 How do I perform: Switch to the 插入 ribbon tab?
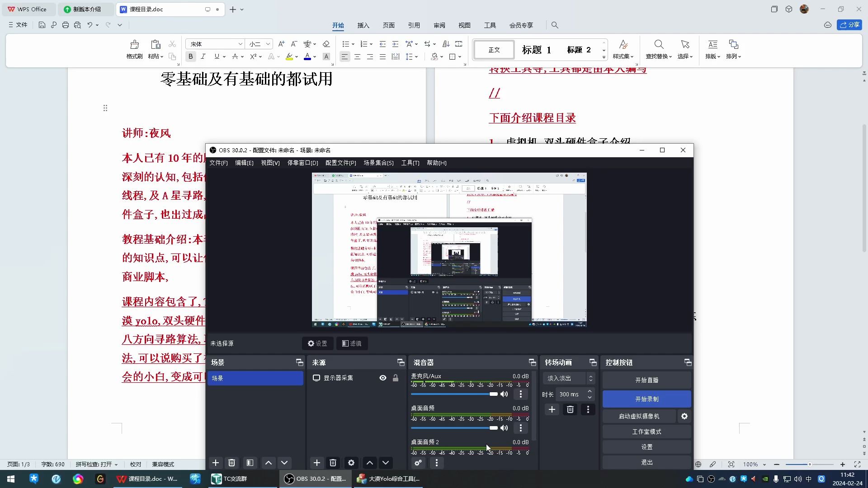tap(363, 25)
